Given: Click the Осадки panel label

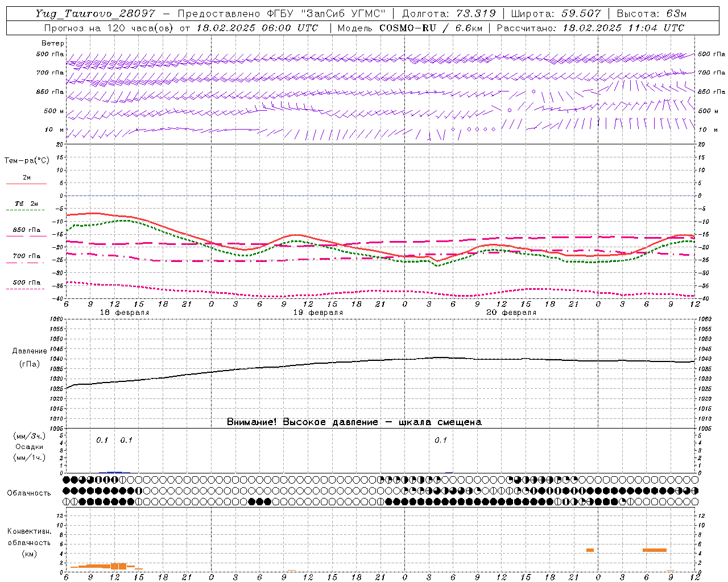Looking at the screenshot, I should 29,447.
